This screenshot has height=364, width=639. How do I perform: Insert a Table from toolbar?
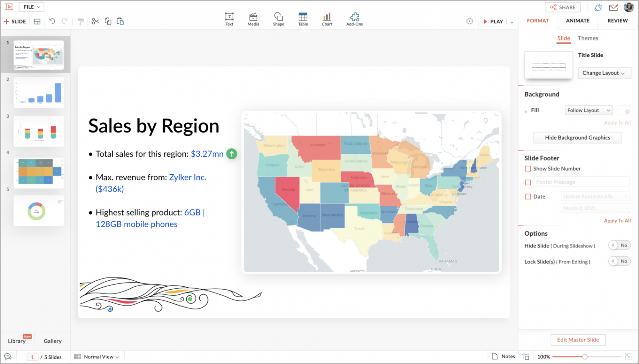[x=303, y=19]
